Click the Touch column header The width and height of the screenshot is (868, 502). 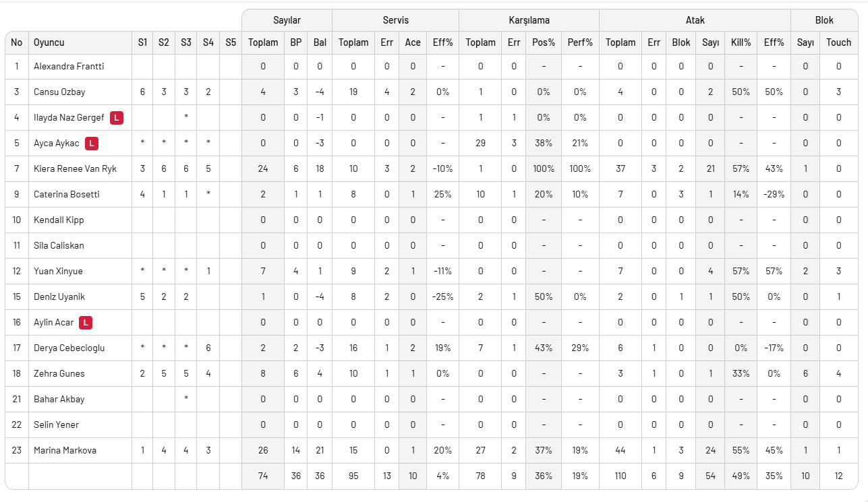838,42
